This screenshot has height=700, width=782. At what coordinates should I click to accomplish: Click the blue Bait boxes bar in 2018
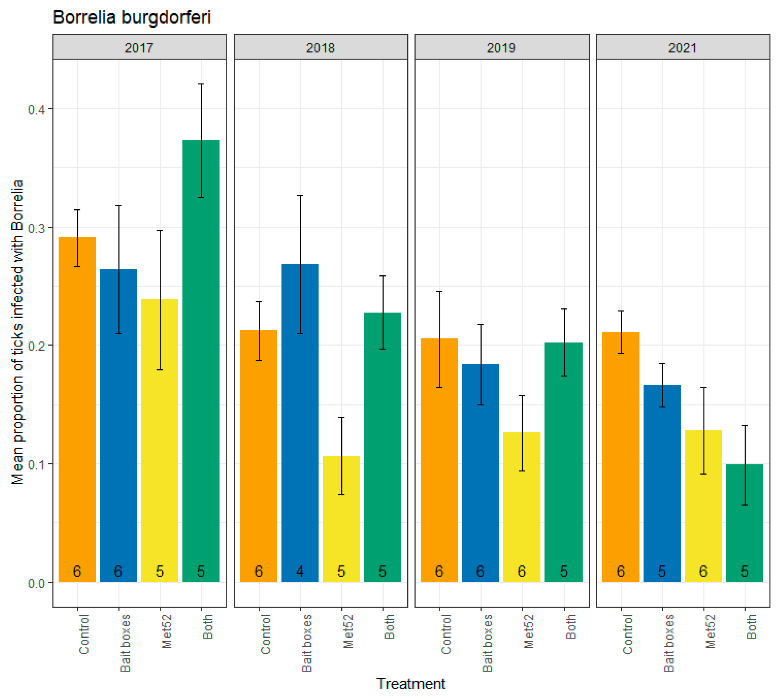coord(300,423)
